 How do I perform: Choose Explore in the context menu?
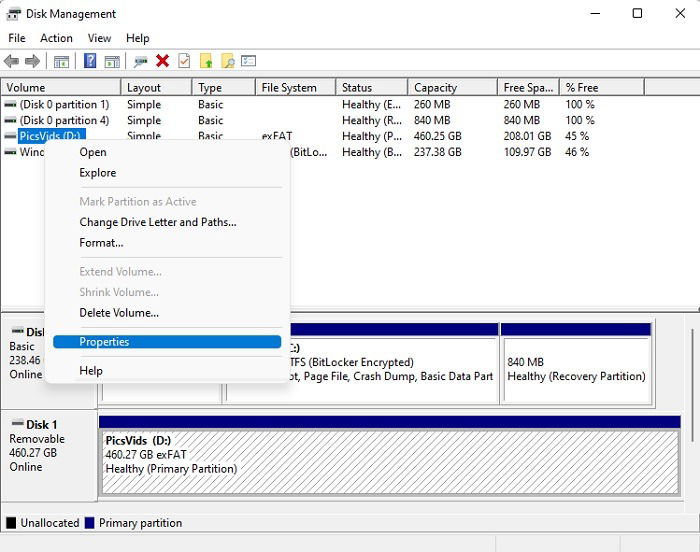pyautogui.click(x=167, y=173)
